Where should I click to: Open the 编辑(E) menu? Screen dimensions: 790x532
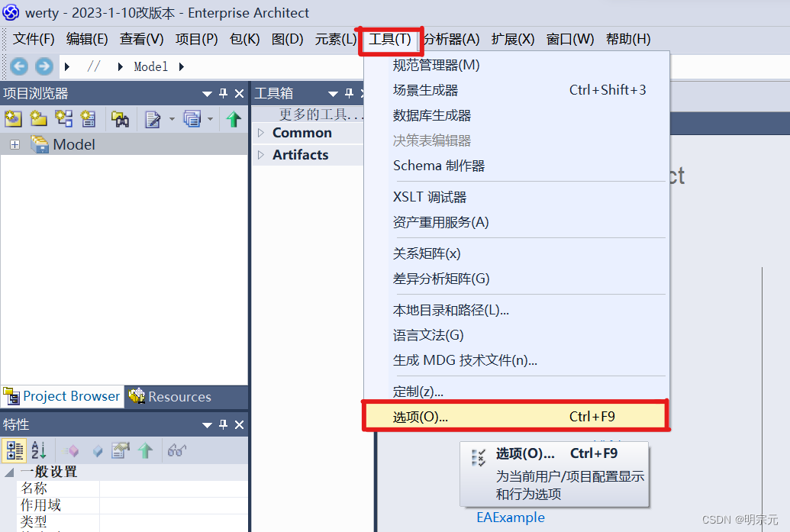point(87,39)
